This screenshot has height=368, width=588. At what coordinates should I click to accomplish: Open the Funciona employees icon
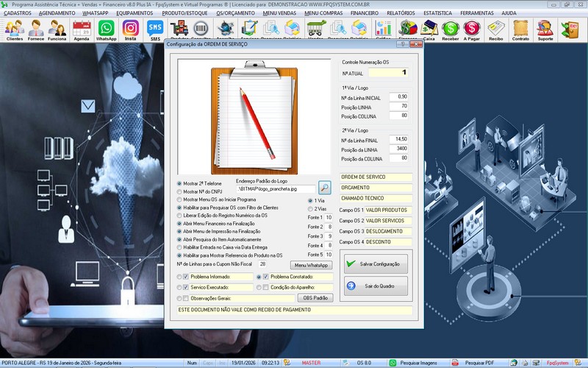pyautogui.click(x=57, y=29)
